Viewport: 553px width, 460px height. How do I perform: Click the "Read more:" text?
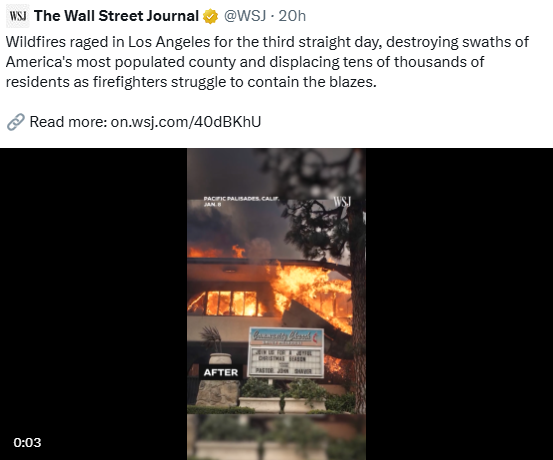click(x=68, y=122)
